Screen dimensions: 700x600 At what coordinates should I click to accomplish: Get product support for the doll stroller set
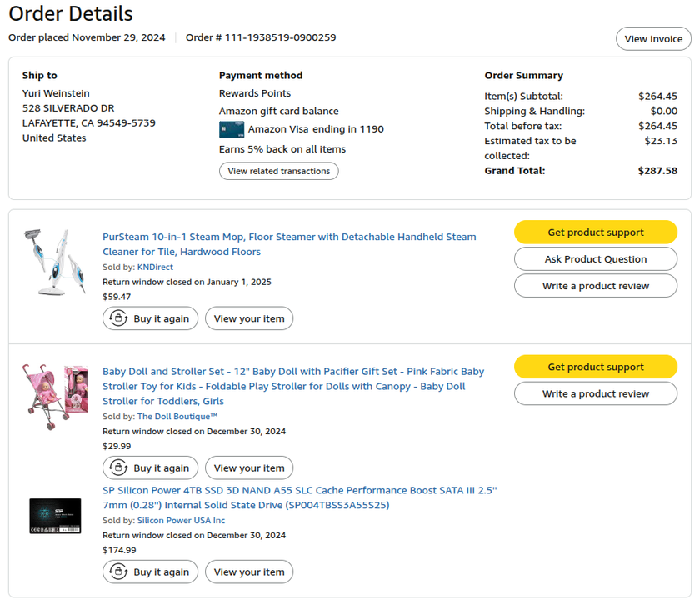pos(595,367)
